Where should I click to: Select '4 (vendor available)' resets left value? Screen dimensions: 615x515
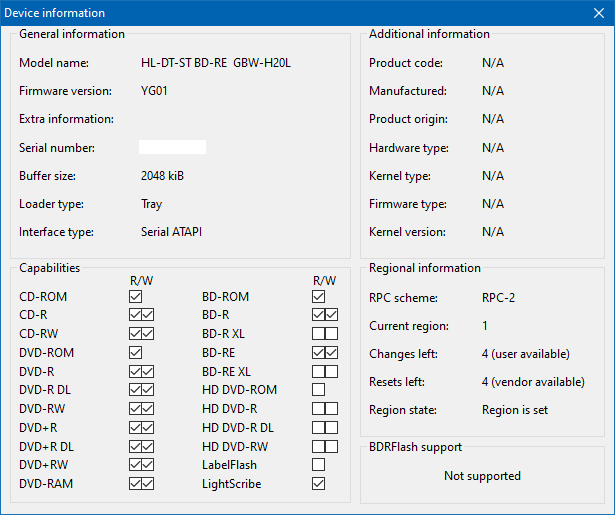click(533, 382)
